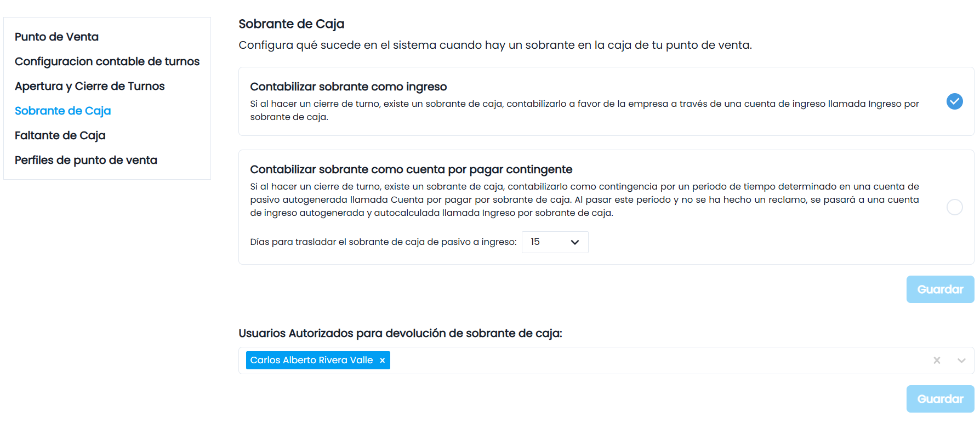Click the 'Configura qué sucede en el sistema' description
Viewport: 980px width, 423px height.
pyautogui.click(x=495, y=45)
